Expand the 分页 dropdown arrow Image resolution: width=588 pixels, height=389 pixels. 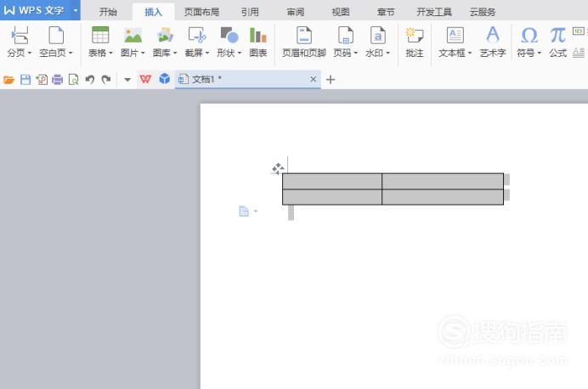tap(29, 53)
